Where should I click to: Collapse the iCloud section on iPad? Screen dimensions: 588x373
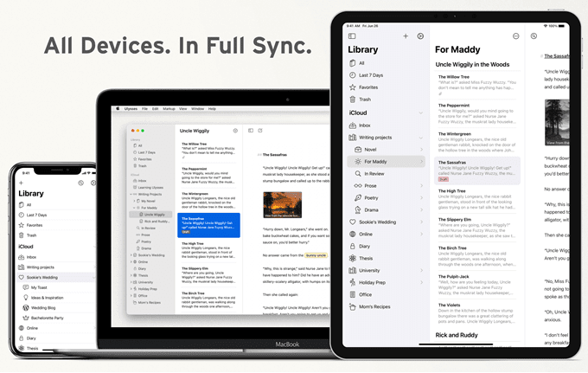(x=421, y=113)
